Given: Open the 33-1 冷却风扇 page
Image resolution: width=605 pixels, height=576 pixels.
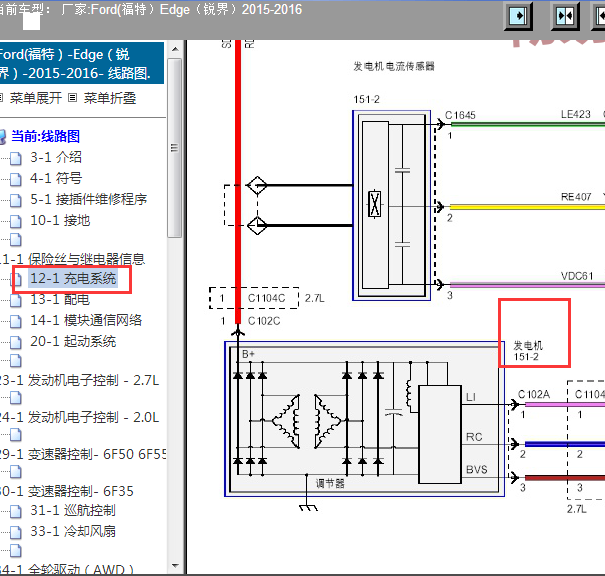Looking at the screenshot, I should 73,531.
